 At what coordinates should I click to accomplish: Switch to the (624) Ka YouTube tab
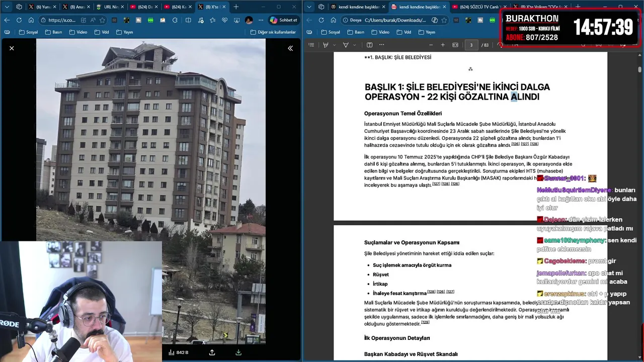[x=177, y=7]
